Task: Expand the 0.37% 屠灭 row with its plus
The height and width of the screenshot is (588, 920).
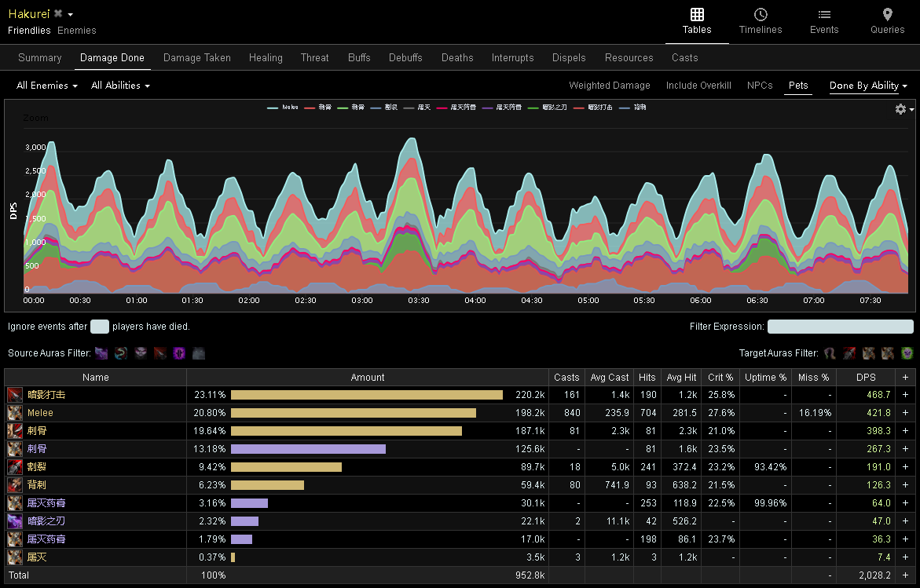Action: pos(905,557)
